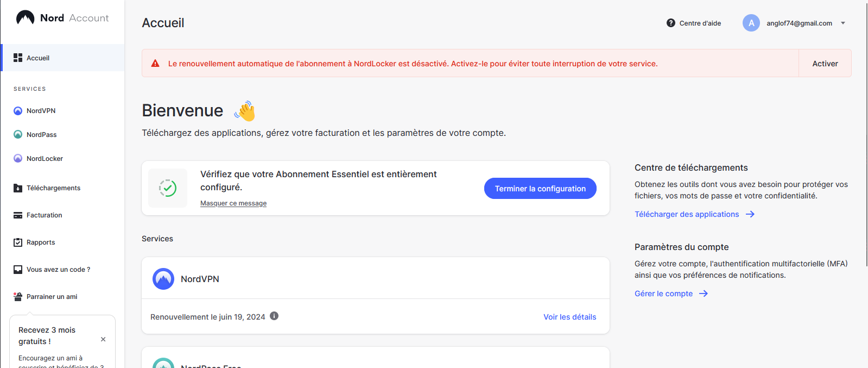
Task: Click the red warning triangle icon
Action: tap(155, 64)
